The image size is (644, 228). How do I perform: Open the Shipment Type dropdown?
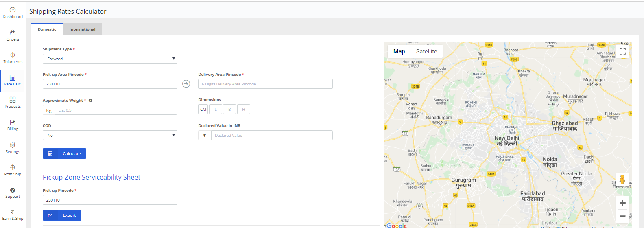110,59
